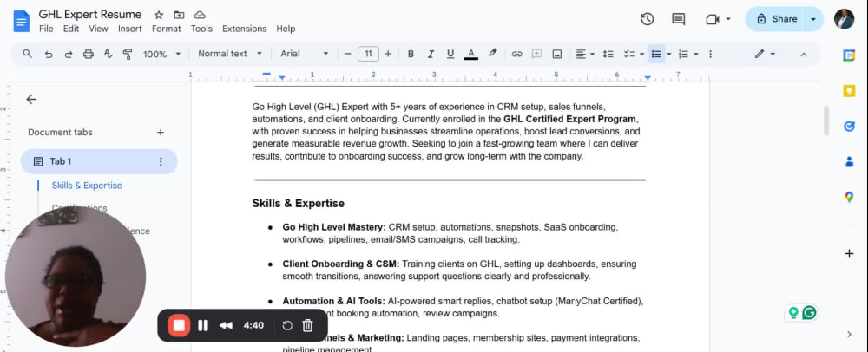868x352 pixels.
Task: Open the Insert menu
Action: [x=130, y=29]
